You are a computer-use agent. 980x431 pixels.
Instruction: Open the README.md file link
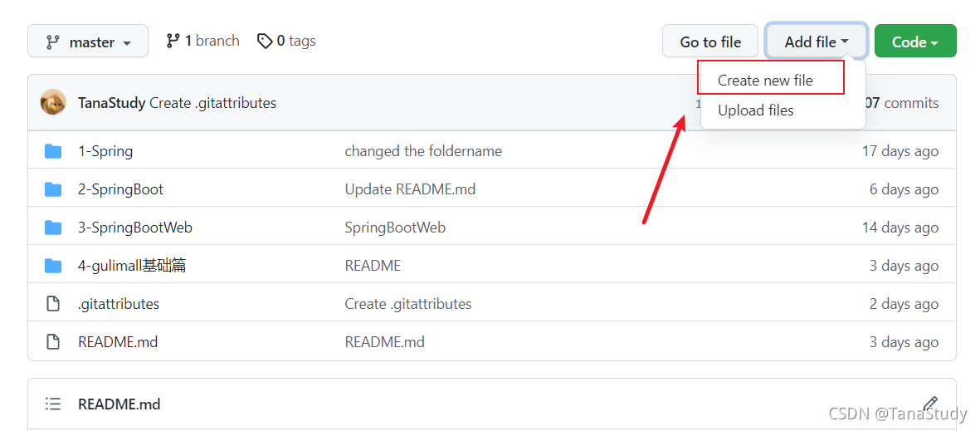click(118, 342)
